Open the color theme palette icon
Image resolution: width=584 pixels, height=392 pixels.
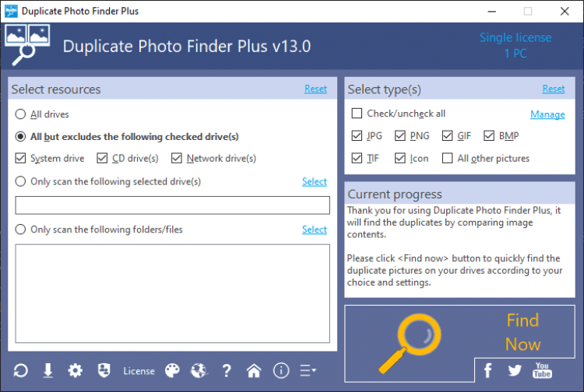click(173, 371)
